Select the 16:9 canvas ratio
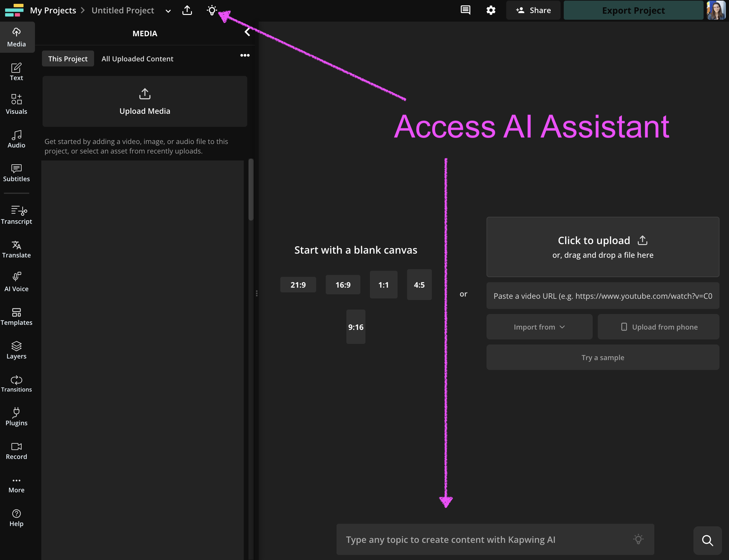 [x=343, y=285]
